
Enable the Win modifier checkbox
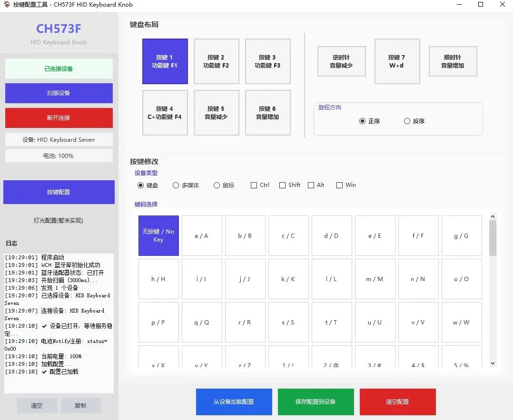pyautogui.click(x=346, y=185)
